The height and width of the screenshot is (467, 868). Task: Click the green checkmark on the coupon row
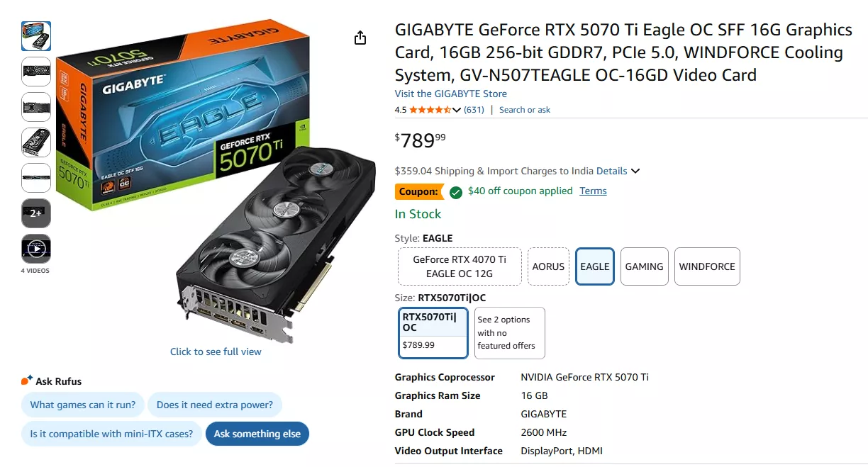tap(455, 191)
